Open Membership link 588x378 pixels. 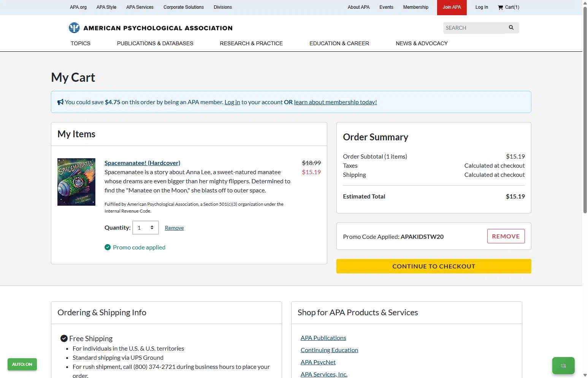point(416,7)
